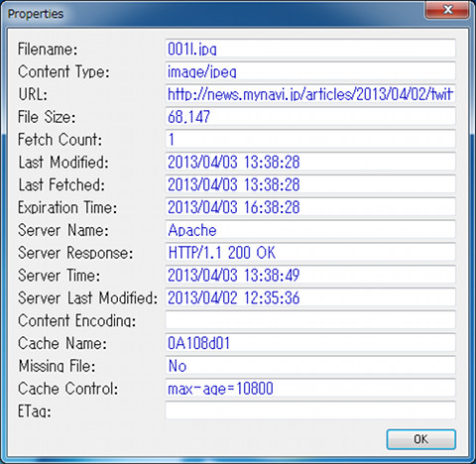Select the Fetch Count field
This screenshot has height=464, width=476.
(310, 139)
